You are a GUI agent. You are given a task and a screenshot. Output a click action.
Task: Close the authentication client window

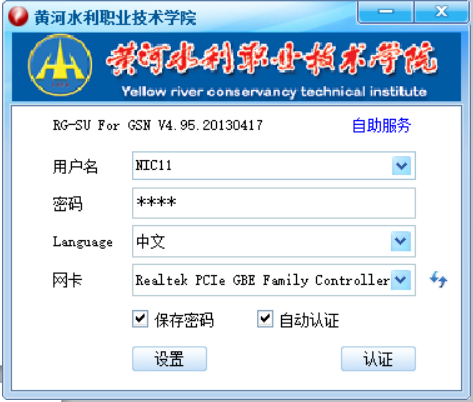click(441, 12)
